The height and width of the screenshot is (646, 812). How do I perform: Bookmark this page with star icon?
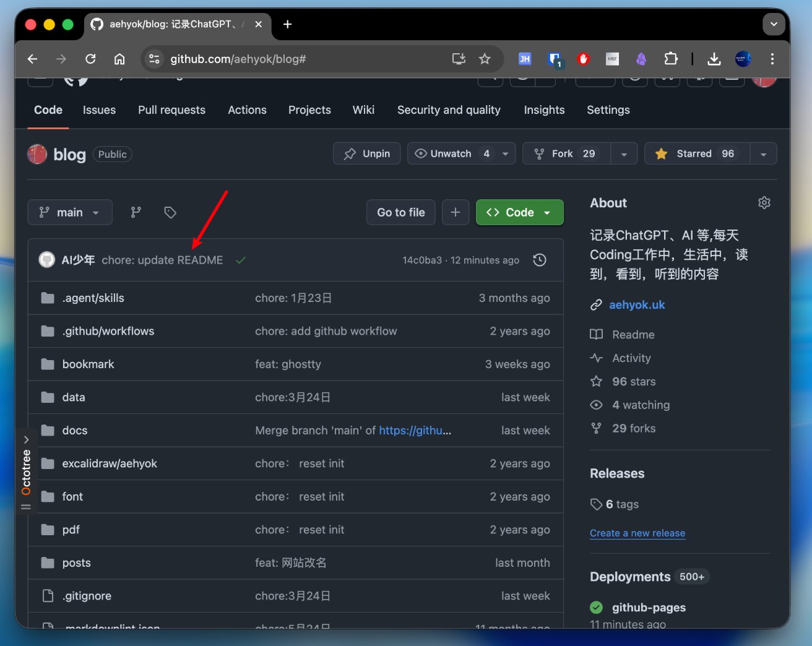(485, 59)
